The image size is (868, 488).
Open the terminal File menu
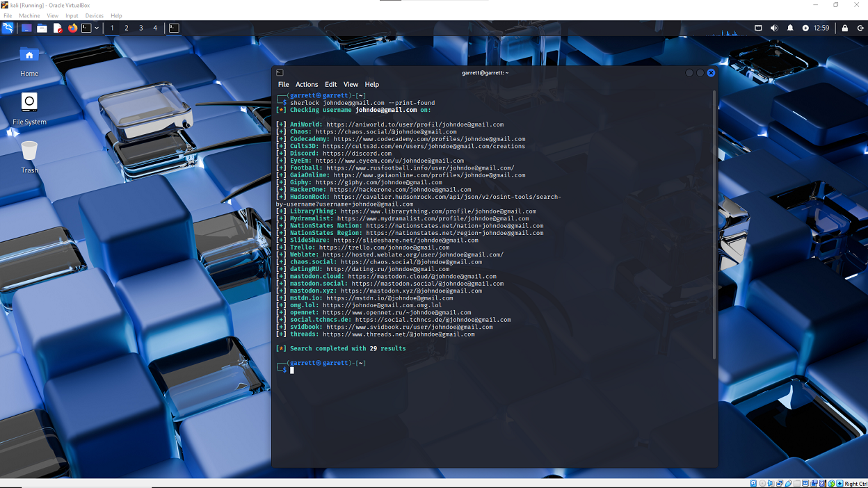pos(284,84)
